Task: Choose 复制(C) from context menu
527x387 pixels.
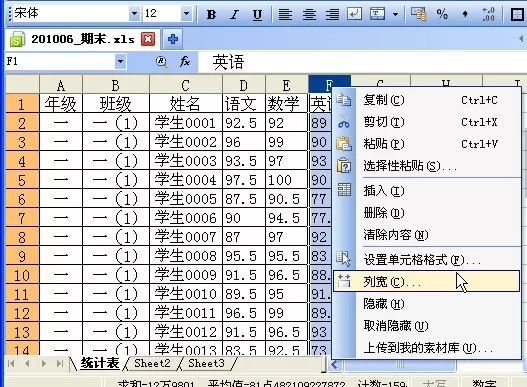Action: [x=427, y=100]
